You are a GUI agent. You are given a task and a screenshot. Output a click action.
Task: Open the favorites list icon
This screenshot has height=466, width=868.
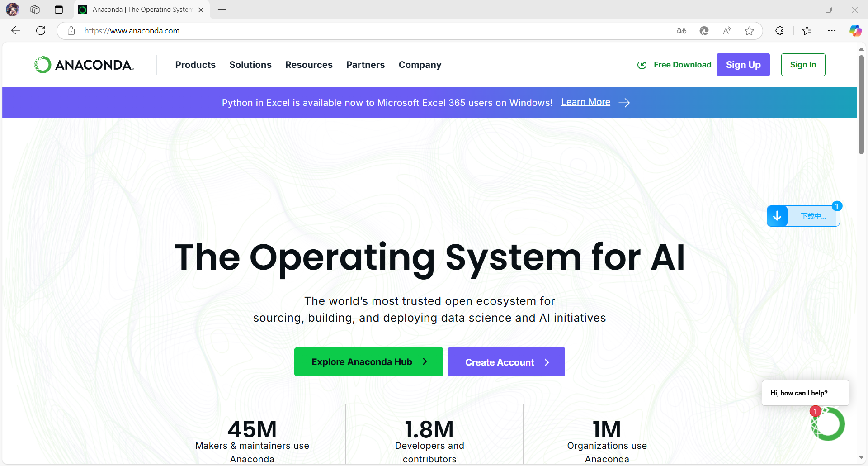807,31
